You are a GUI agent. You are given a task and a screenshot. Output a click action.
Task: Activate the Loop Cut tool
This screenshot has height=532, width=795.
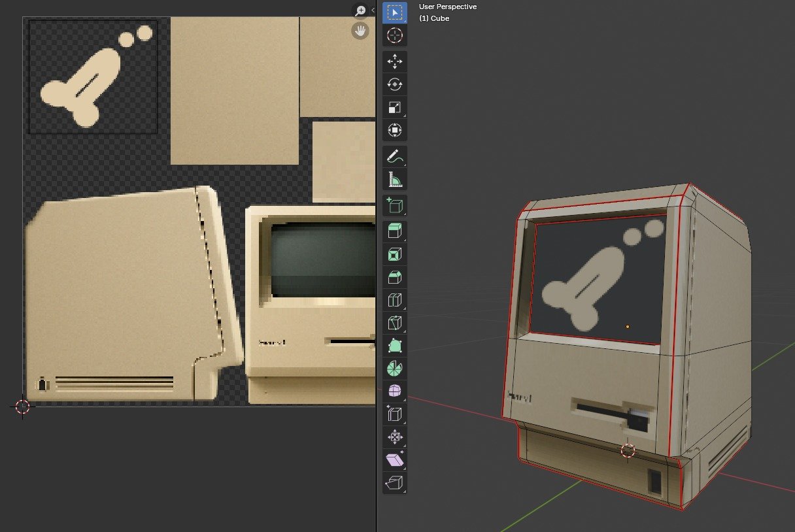coord(395,301)
